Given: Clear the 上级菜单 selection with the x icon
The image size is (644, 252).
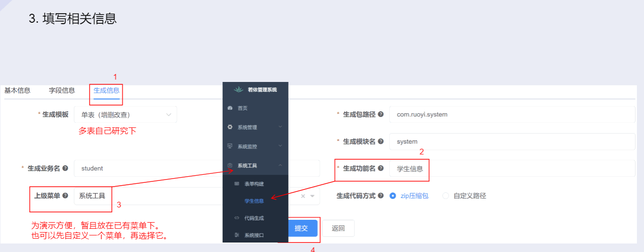Looking at the screenshot, I should click(303, 196).
